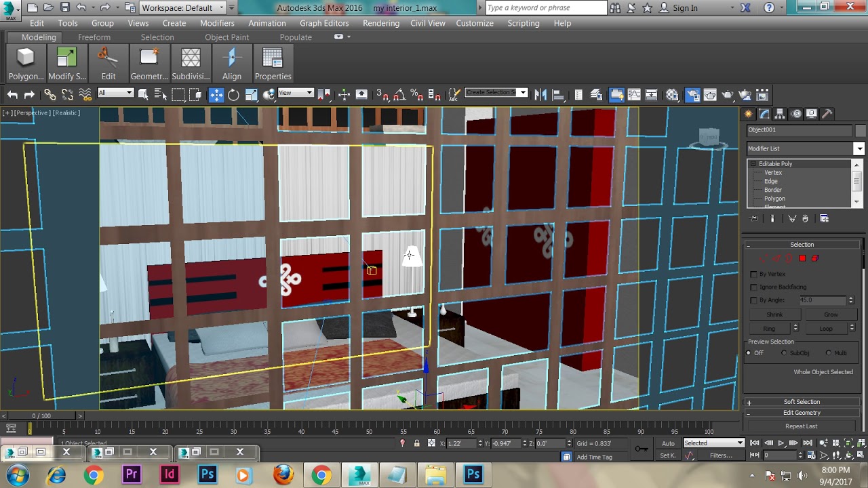Click the Select by Name icon
The width and height of the screenshot is (868, 488).
(x=161, y=95)
